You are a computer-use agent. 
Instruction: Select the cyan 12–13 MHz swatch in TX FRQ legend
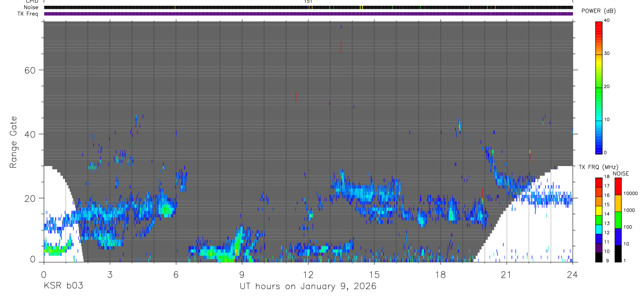click(x=598, y=229)
